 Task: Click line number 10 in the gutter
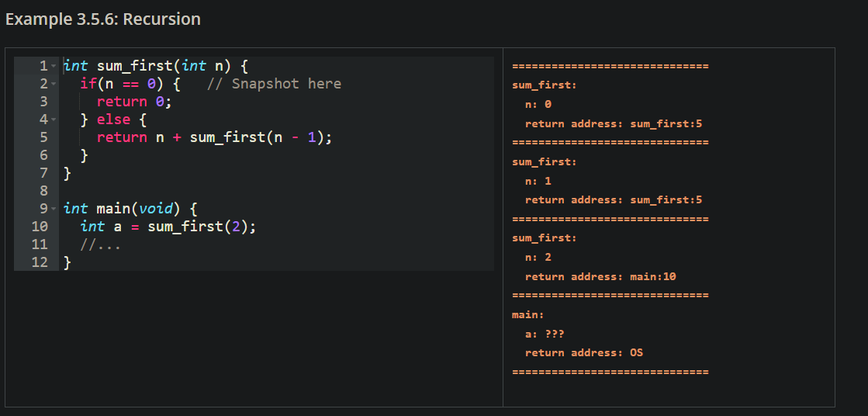pos(40,227)
